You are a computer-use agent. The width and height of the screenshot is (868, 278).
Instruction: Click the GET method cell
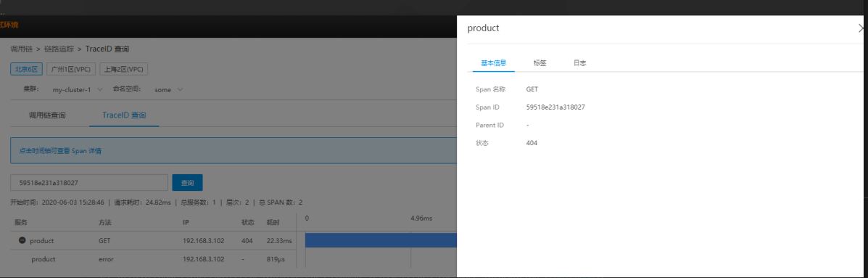[105, 241]
